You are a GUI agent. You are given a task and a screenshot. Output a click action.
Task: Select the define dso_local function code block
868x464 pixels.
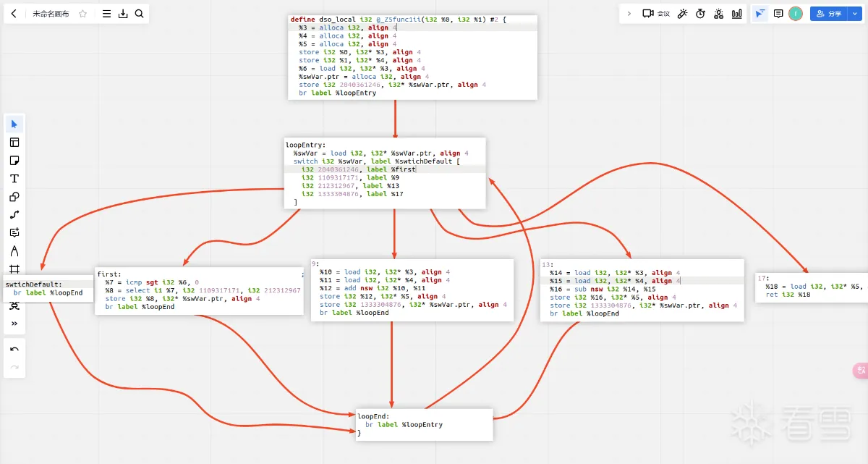point(412,57)
